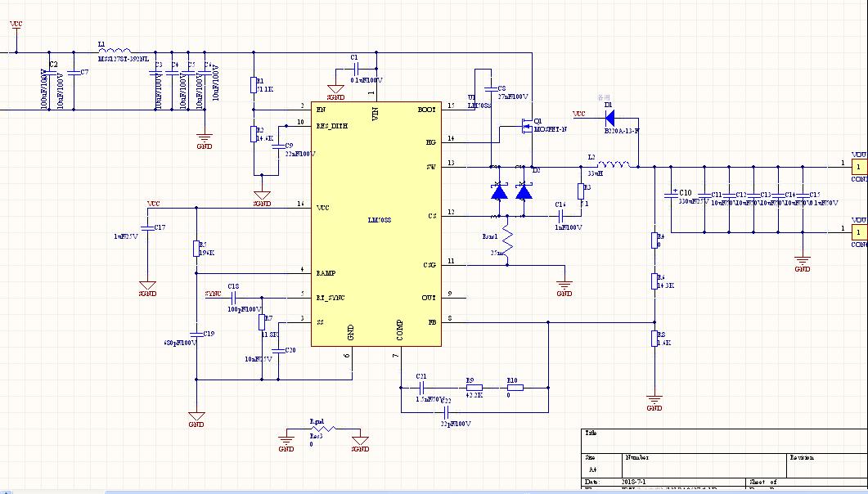
Task: Select the GND symbol below the output capacitors
Action: (802, 263)
